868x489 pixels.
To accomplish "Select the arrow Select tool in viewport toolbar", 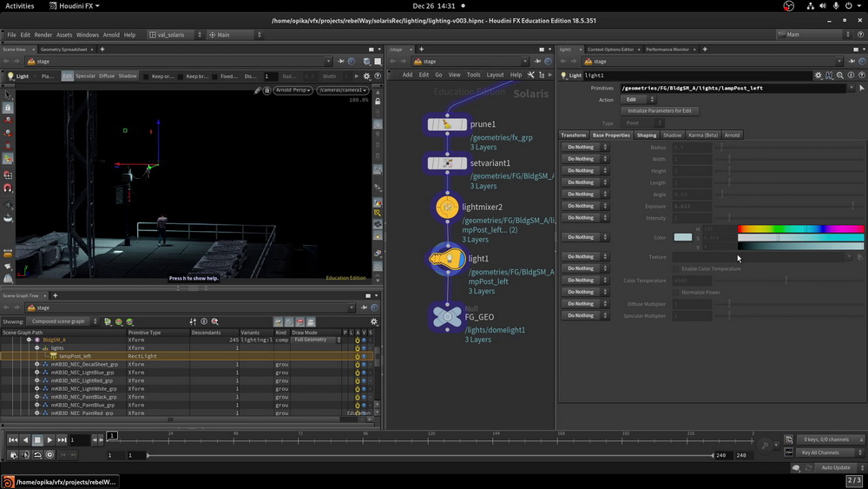I will tap(8, 96).
